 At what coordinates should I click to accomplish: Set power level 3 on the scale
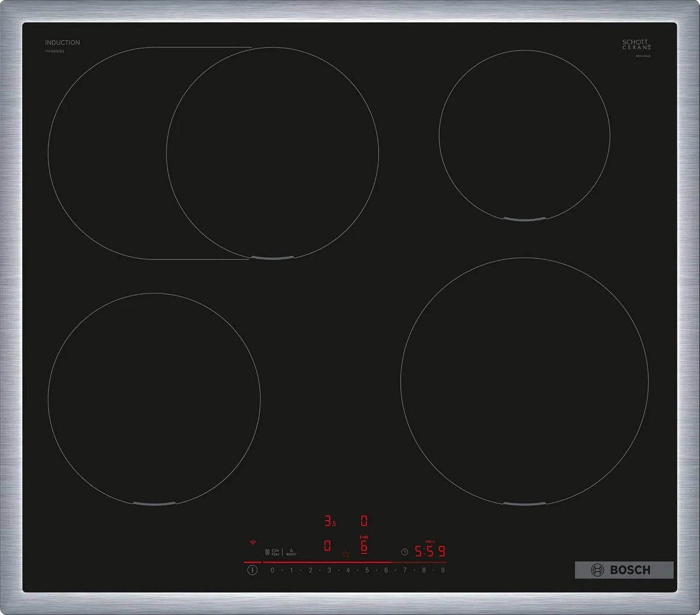coord(329,570)
